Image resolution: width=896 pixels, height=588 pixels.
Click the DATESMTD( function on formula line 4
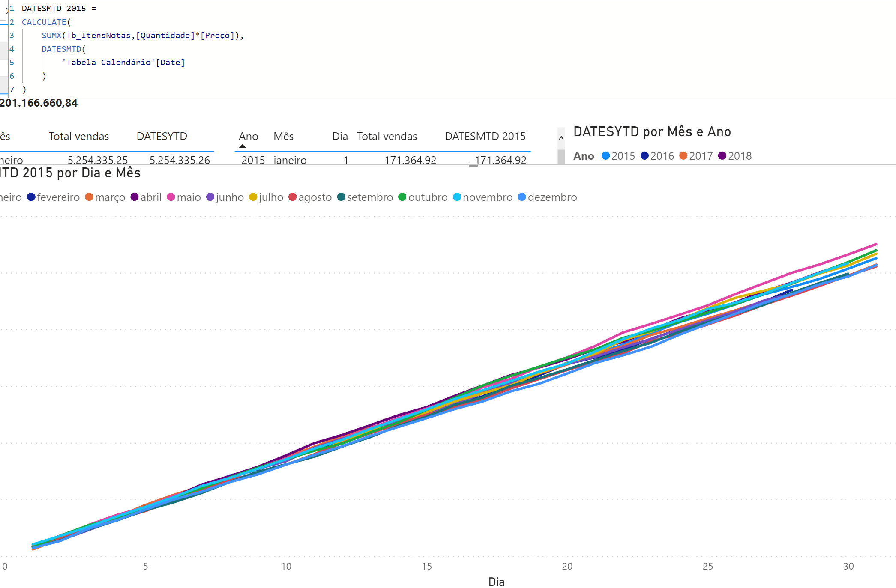(63, 49)
